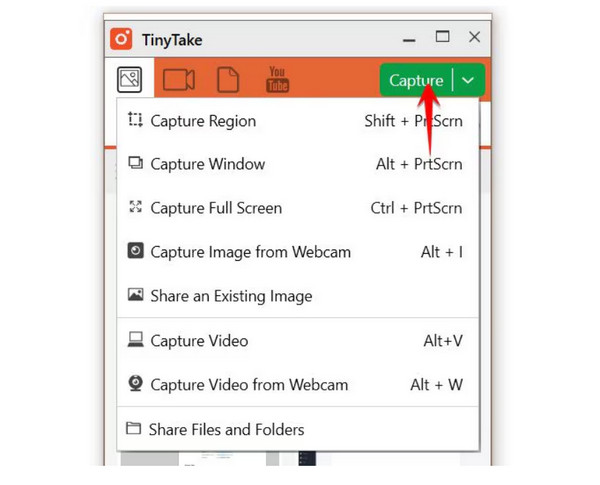Click the Capture Full Screen arrows icon
This screenshot has width=600, height=485.
[x=135, y=207]
